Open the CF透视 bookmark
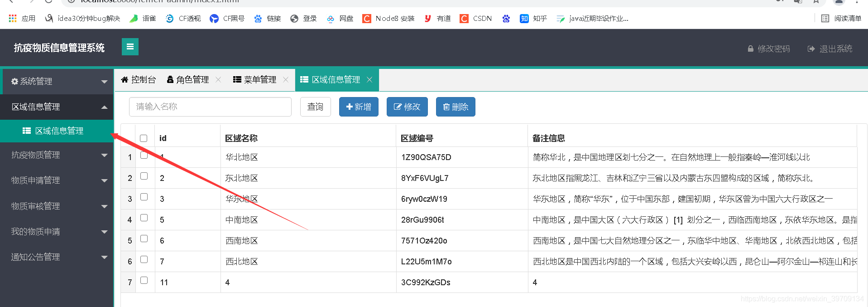868x307 pixels. [183, 19]
